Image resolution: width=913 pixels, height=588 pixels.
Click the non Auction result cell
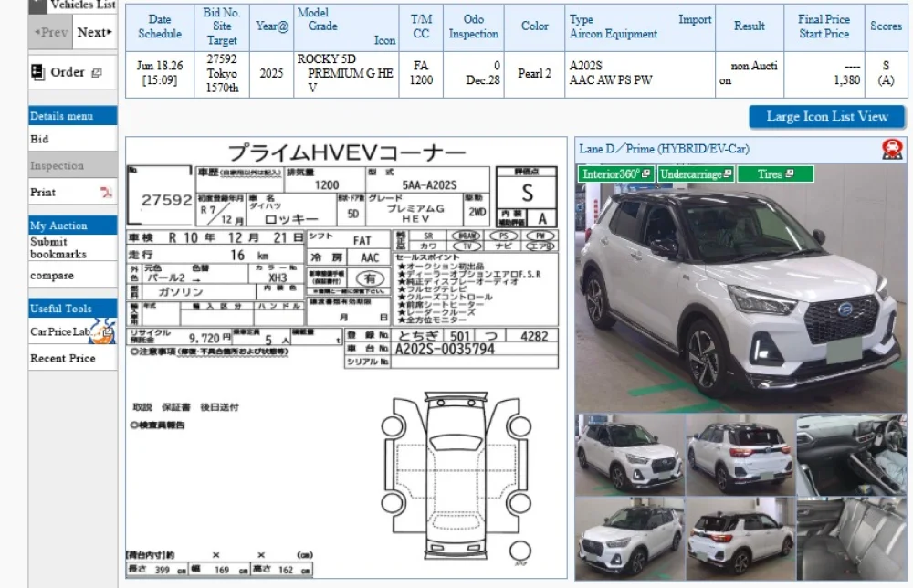[x=750, y=74]
